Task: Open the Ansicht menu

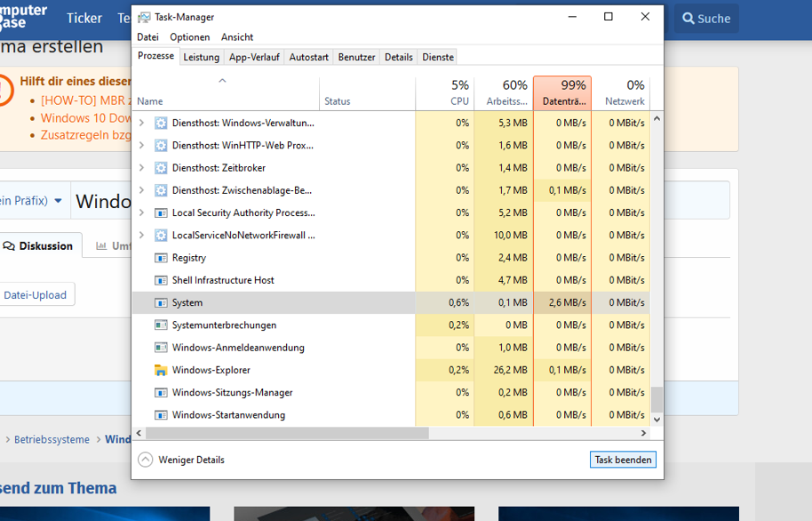Action: [x=237, y=37]
